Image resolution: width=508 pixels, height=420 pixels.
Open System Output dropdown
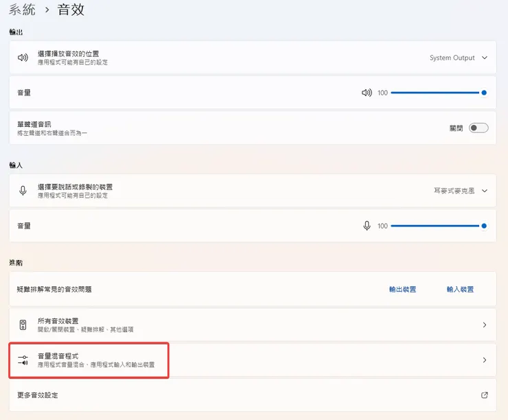tap(459, 58)
